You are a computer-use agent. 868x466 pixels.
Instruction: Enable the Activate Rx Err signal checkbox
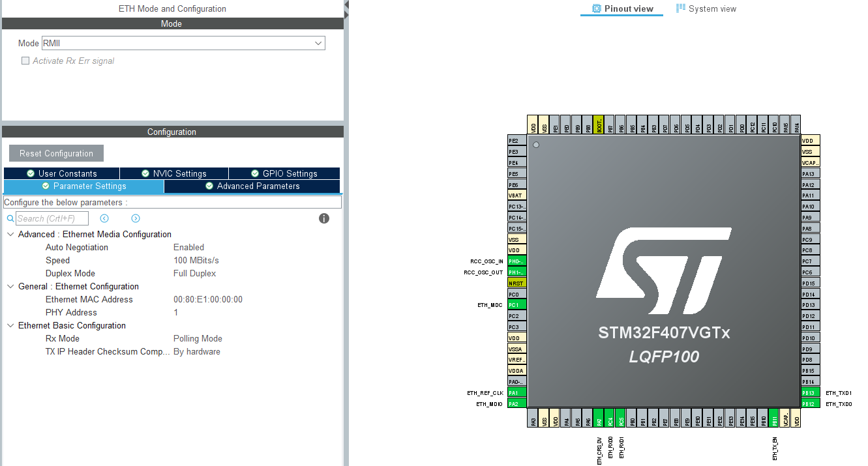point(24,61)
